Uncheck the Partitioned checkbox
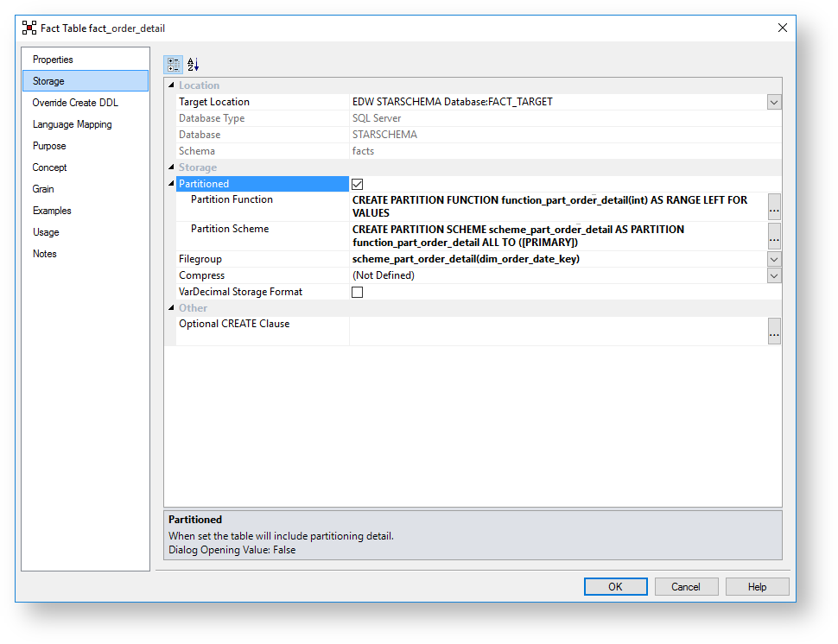This screenshot has height=644, width=838. click(x=357, y=184)
